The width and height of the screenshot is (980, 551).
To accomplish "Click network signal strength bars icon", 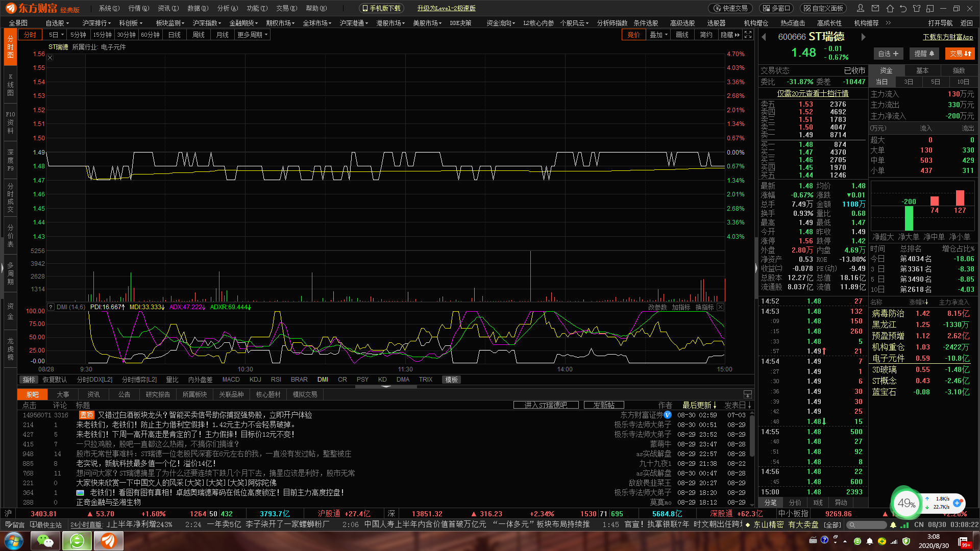I will point(904,524).
